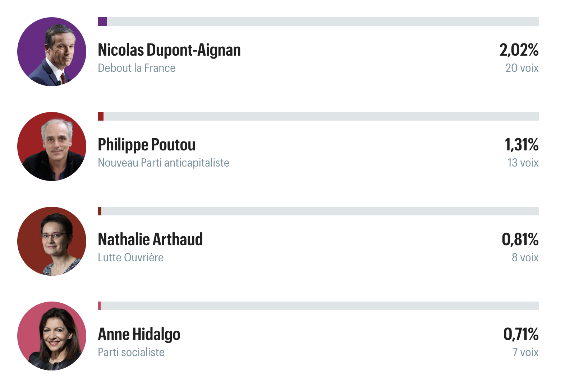The height and width of the screenshot is (392, 570).
Task: Click the 1,31% score figure
Action: [521, 145]
